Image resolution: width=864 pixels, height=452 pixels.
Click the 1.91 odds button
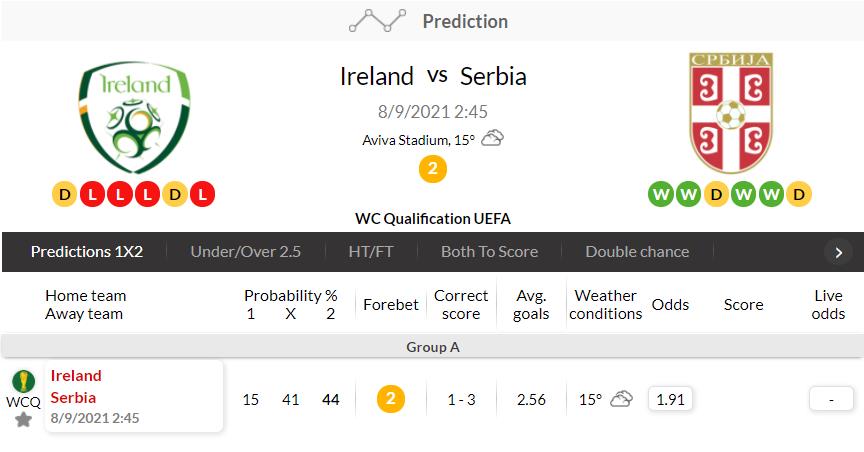[670, 399]
